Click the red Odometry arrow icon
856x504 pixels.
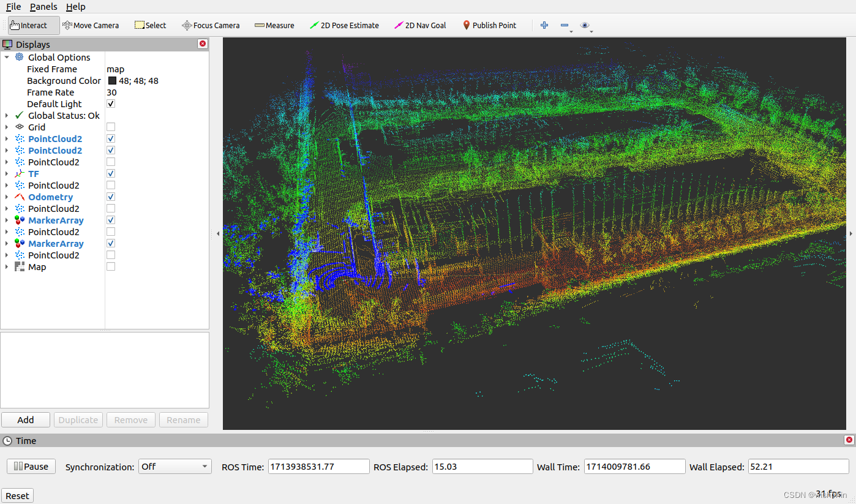click(x=20, y=197)
